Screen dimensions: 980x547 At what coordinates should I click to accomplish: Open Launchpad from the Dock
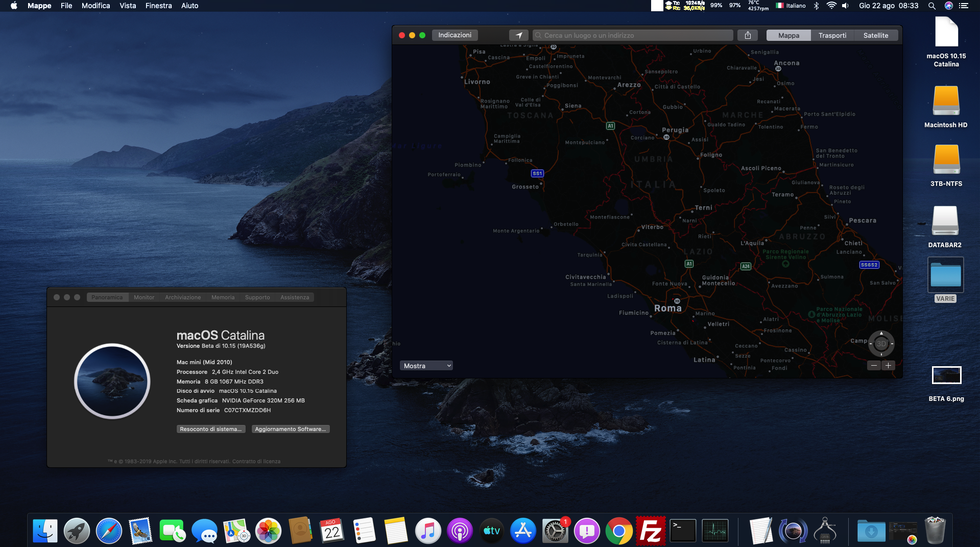coord(77,531)
